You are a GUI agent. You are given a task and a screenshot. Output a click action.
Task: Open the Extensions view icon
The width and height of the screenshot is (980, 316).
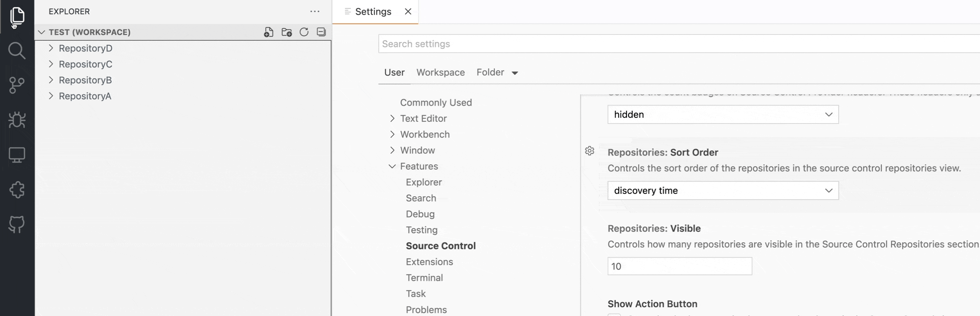pyautogui.click(x=17, y=190)
